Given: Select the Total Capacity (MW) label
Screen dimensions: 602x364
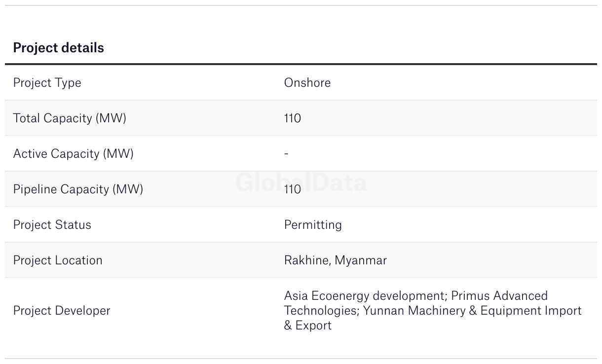Looking at the screenshot, I should point(70,118).
